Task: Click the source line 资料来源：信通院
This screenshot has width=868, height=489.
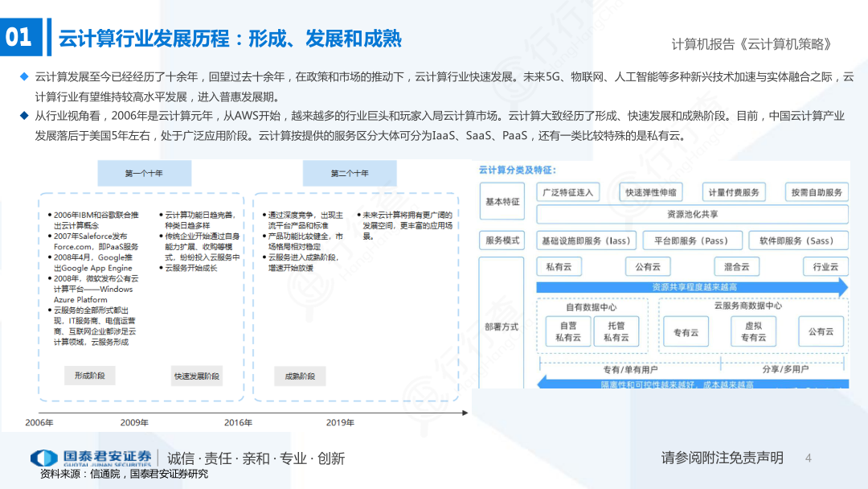Action: (x=124, y=474)
